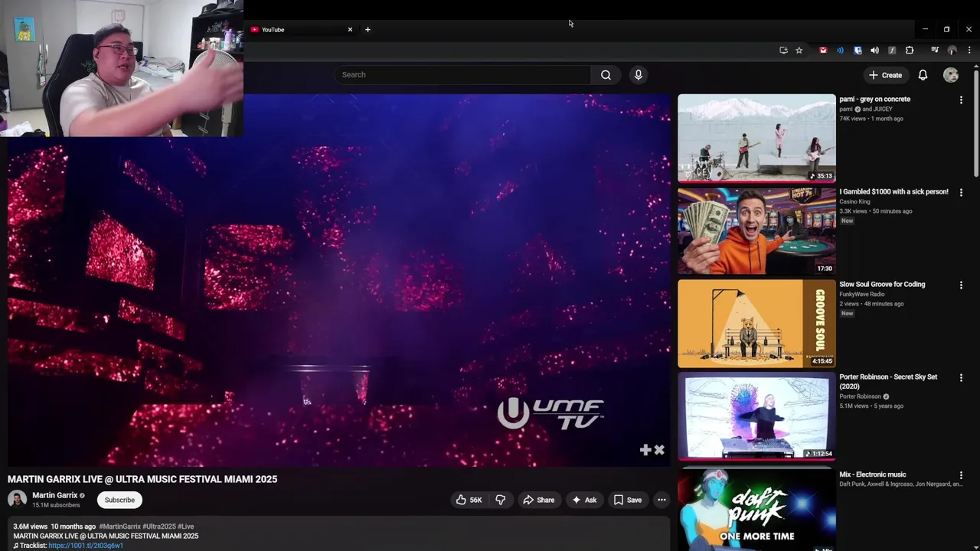Open the Gmail extension icon
The height and width of the screenshot is (551, 980).
pyautogui.click(x=823, y=51)
